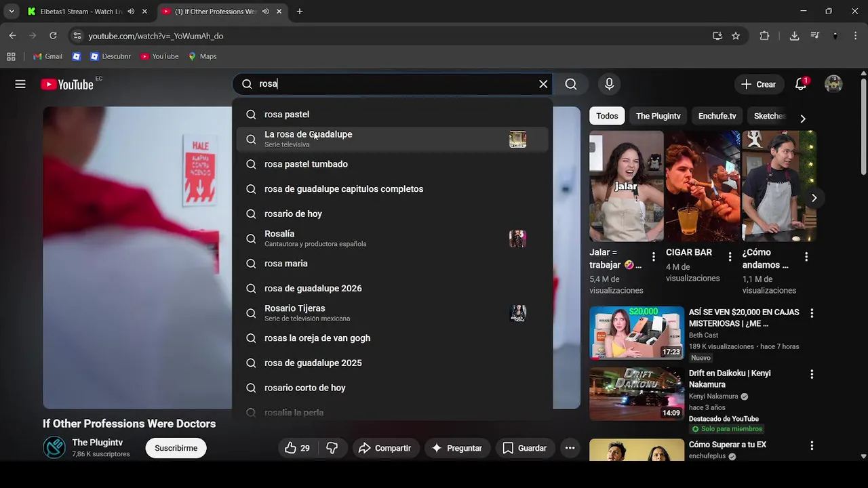This screenshot has width=868, height=488.
Task: Open browser downloads icon
Action: tap(794, 36)
